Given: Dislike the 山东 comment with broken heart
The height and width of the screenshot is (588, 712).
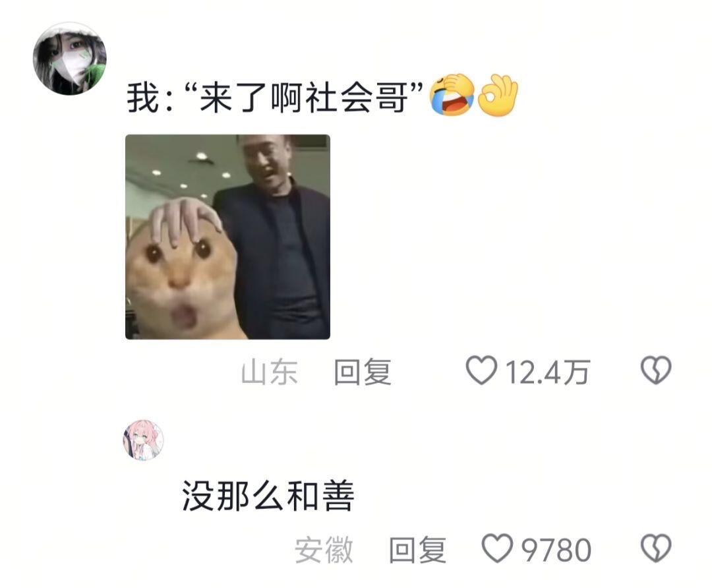Looking at the screenshot, I should [656, 370].
